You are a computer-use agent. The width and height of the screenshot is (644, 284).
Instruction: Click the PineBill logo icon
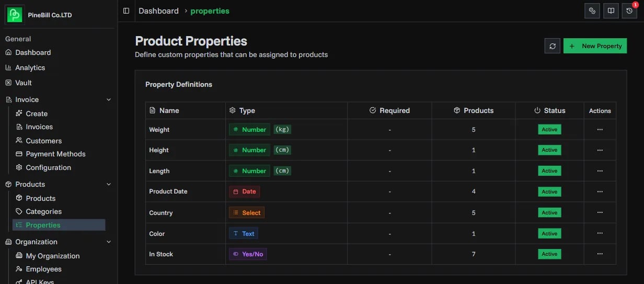(15, 15)
